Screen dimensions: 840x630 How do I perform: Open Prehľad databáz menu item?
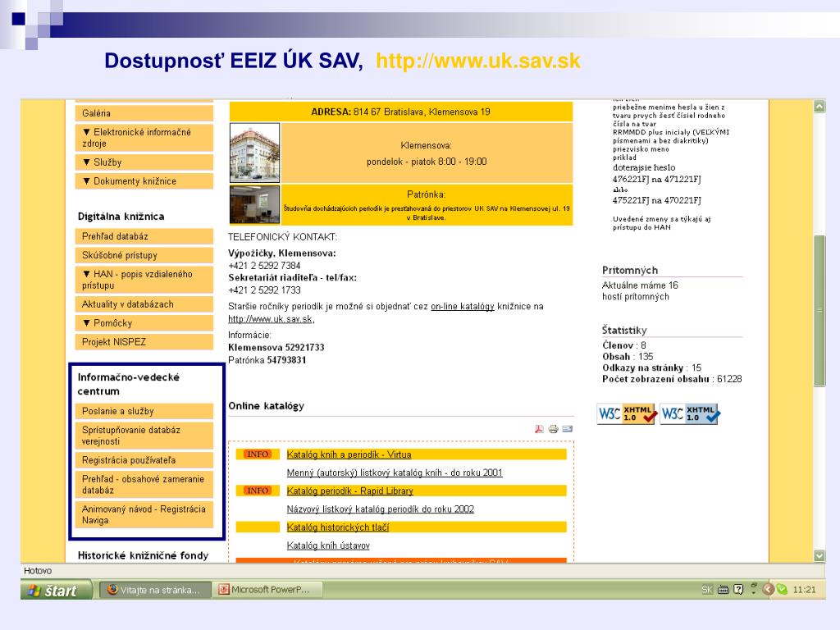coord(144,236)
